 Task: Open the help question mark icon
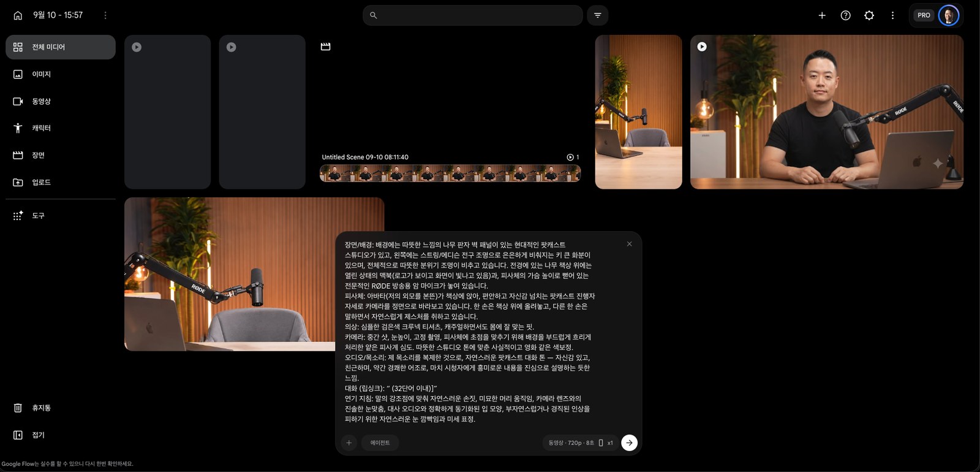point(846,15)
